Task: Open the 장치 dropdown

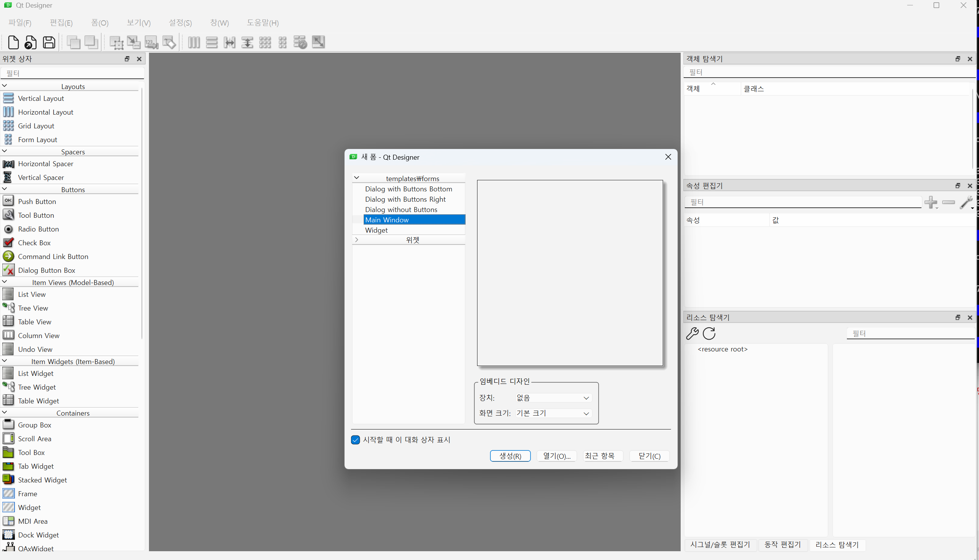Action: pyautogui.click(x=553, y=398)
